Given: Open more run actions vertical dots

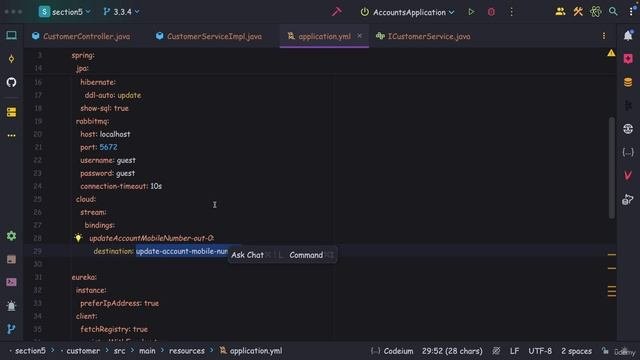Looking at the screenshot, I should 511,12.
